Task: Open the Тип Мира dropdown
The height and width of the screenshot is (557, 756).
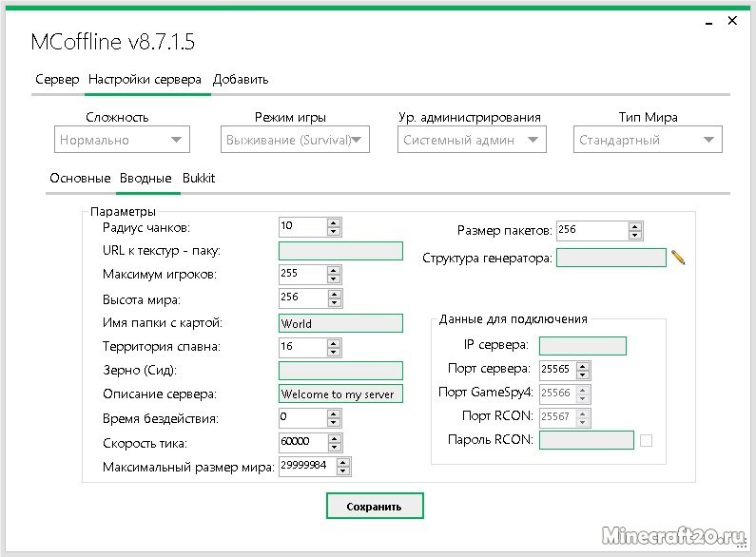Action: [648, 140]
